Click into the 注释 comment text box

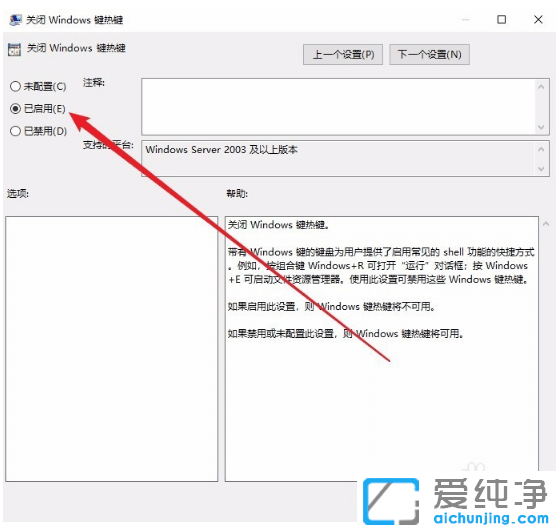pyautogui.click(x=339, y=107)
